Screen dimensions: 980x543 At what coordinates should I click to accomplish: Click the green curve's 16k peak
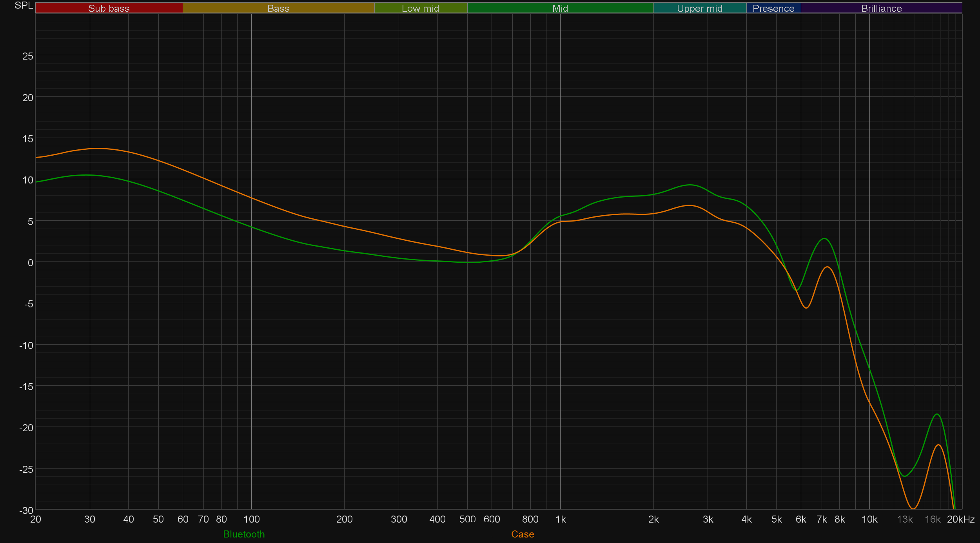point(937,414)
